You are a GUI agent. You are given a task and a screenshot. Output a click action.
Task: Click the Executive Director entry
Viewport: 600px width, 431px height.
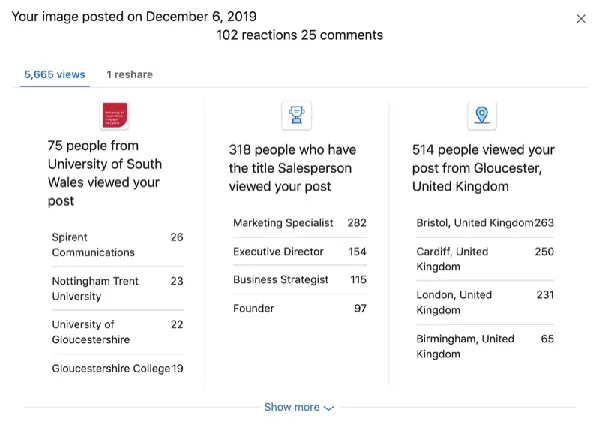click(x=300, y=251)
